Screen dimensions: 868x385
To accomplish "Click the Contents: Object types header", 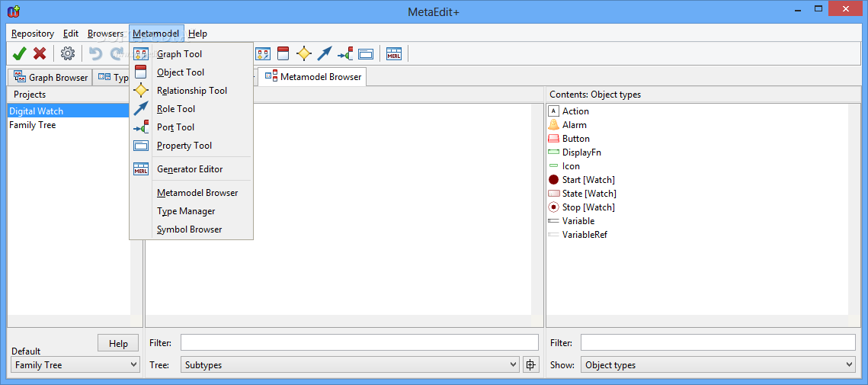I will (x=595, y=95).
